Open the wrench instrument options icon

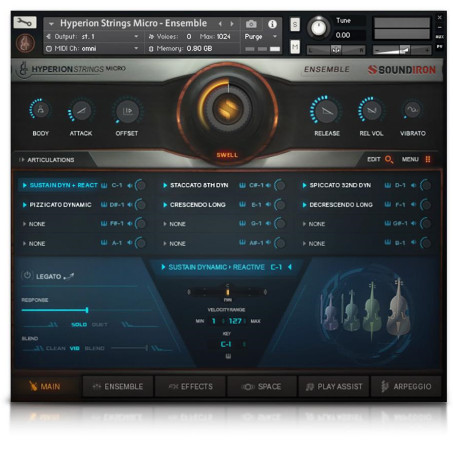coord(25,22)
